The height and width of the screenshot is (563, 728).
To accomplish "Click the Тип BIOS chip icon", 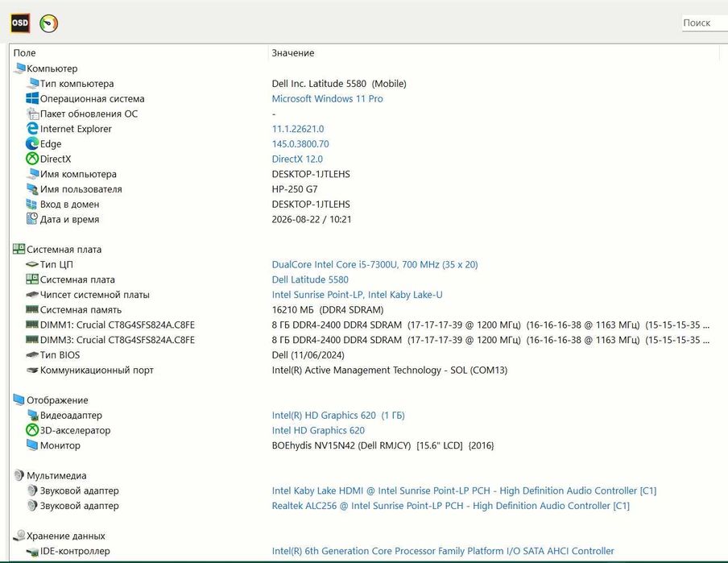I will (x=32, y=355).
